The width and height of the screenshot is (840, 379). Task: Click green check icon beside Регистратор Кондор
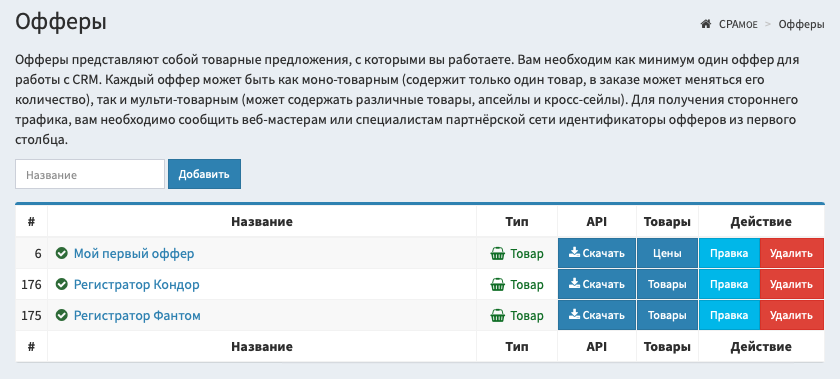coord(62,285)
